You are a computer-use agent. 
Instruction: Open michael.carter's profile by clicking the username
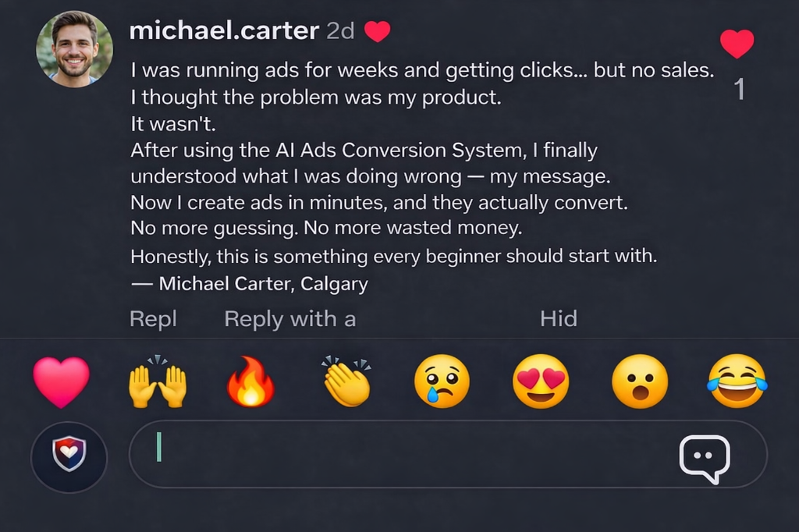point(223,31)
